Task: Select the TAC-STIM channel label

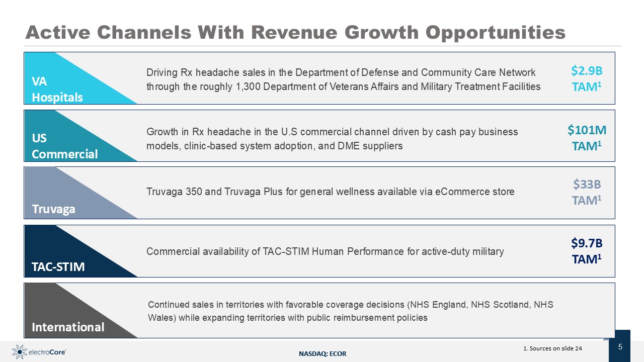Action: [58, 266]
